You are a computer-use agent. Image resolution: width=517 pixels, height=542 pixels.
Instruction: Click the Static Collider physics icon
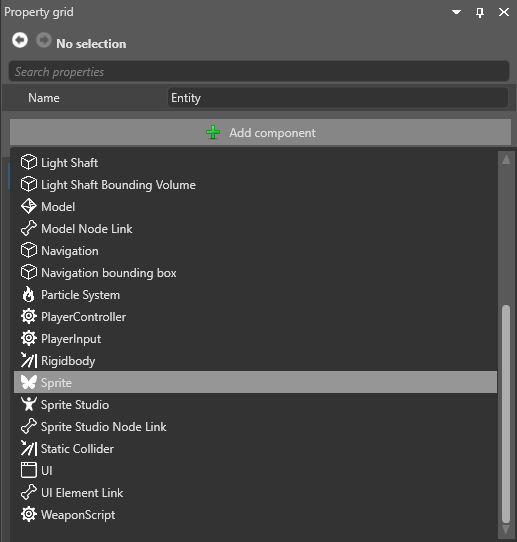pyautogui.click(x=29, y=448)
